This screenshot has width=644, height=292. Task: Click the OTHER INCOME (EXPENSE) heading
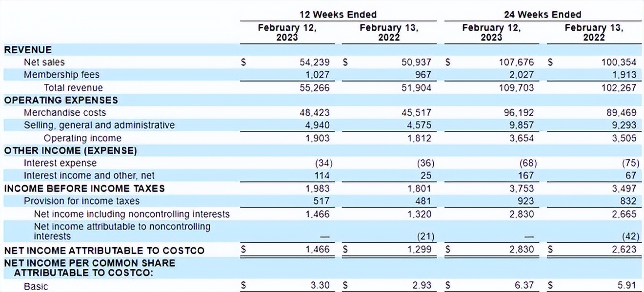pyautogui.click(x=70, y=150)
